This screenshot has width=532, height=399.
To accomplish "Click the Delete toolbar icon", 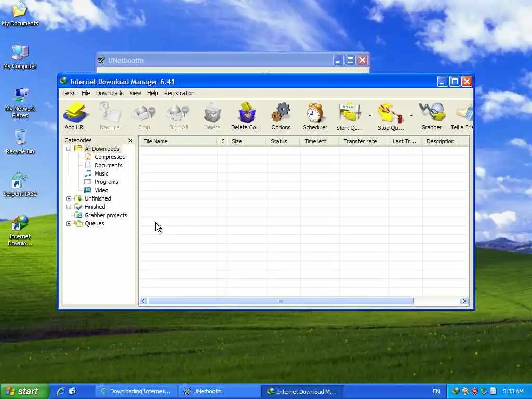I will point(212,116).
